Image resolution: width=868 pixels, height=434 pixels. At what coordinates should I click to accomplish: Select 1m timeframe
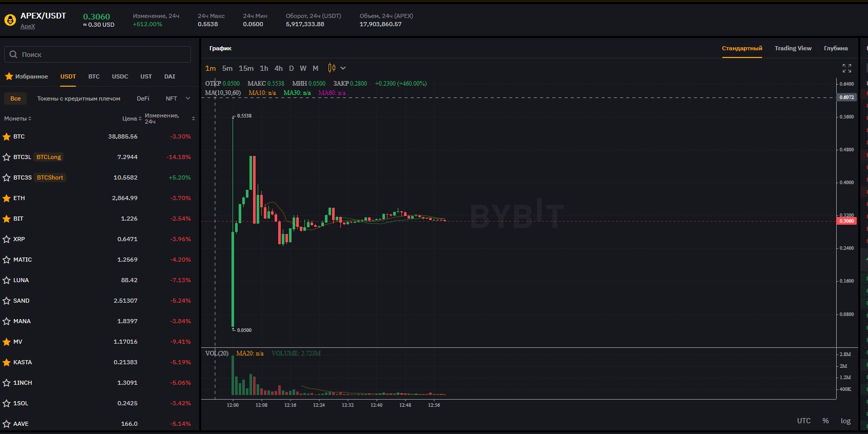click(x=210, y=68)
